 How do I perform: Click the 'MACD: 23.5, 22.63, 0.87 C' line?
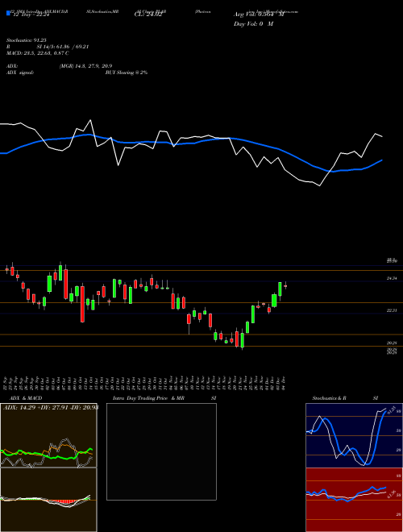point(38,53)
